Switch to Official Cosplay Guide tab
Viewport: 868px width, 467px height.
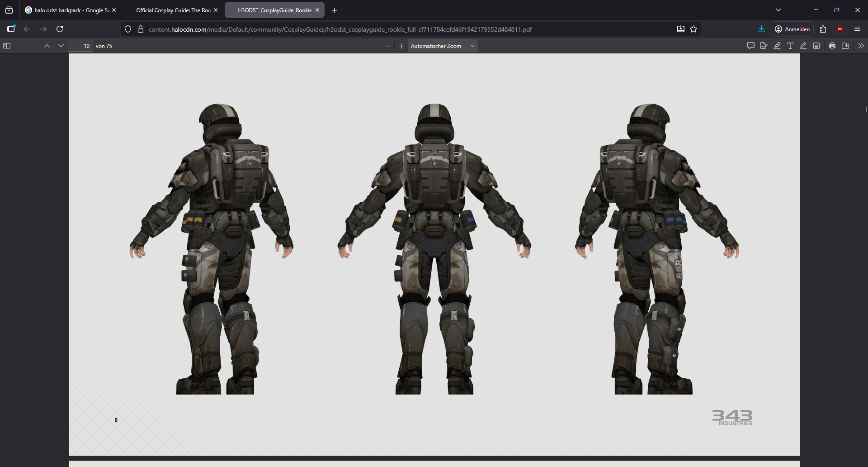click(174, 10)
